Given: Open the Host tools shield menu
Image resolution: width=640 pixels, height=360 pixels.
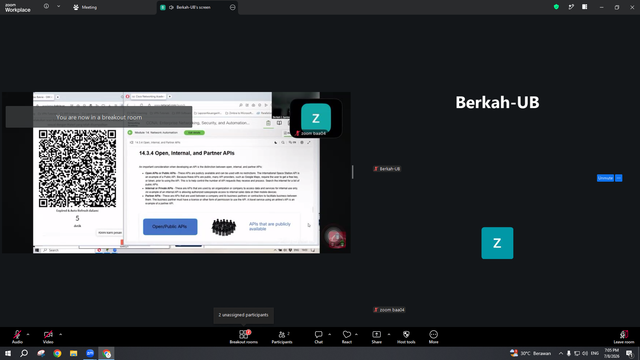Looking at the screenshot, I should pos(406,337).
